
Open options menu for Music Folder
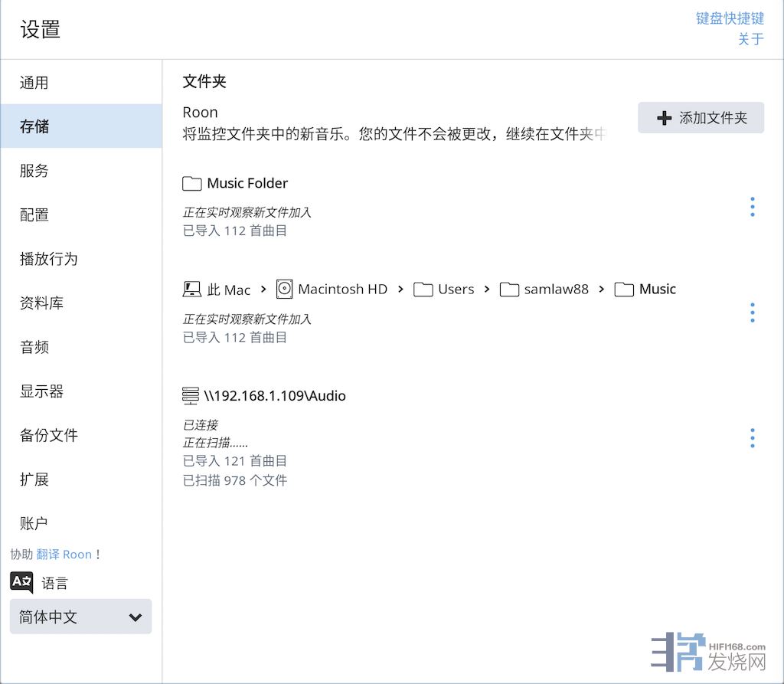tap(752, 207)
